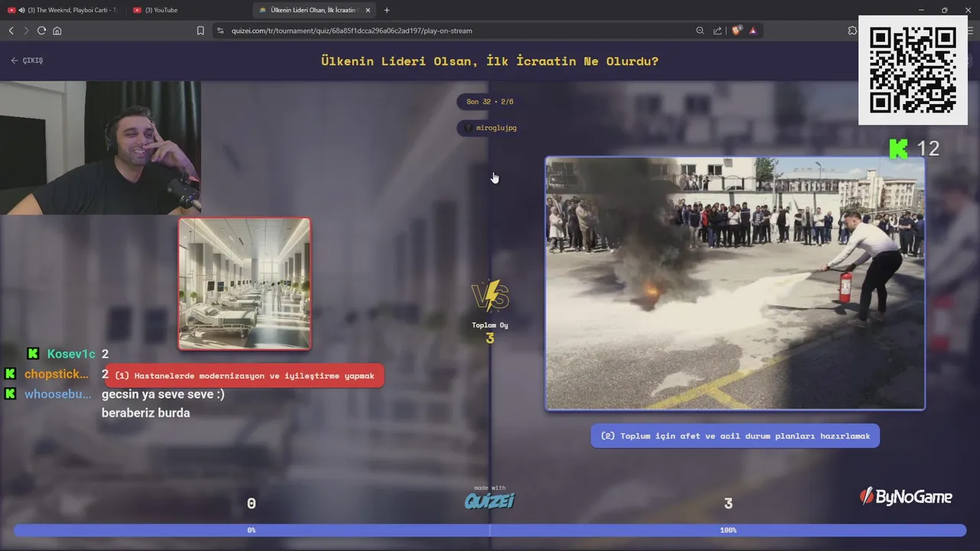The width and height of the screenshot is (980, 551).
Task: Click the 0% side of vote bar
Action: pos(251,530)
